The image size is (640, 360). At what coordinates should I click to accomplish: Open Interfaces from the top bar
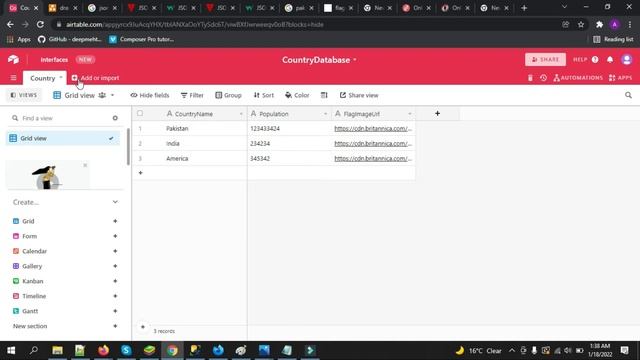click(54, 60)
